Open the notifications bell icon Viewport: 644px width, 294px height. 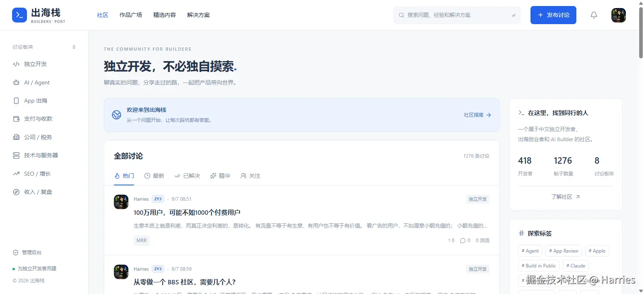pos(594,15)
